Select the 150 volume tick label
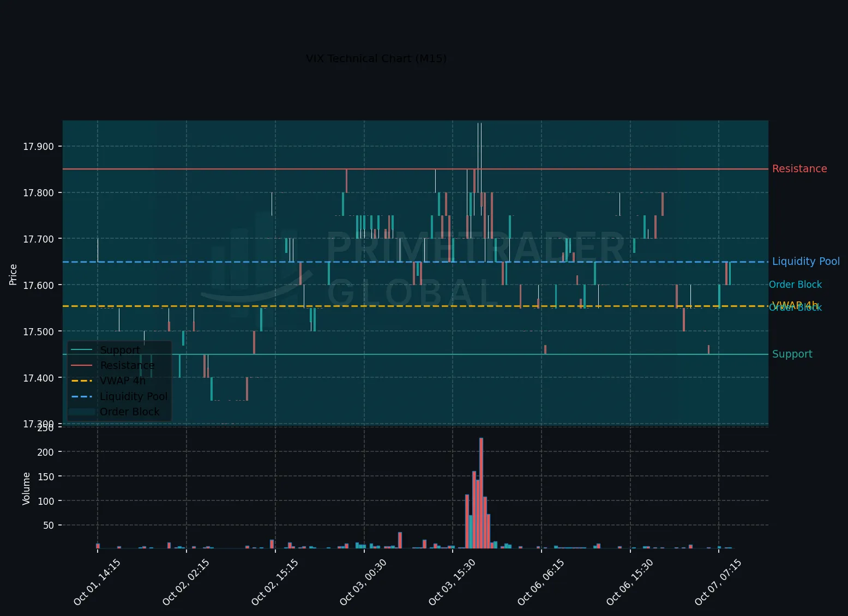The height and width of the screenshot is (616, 848). coord(46,476)
